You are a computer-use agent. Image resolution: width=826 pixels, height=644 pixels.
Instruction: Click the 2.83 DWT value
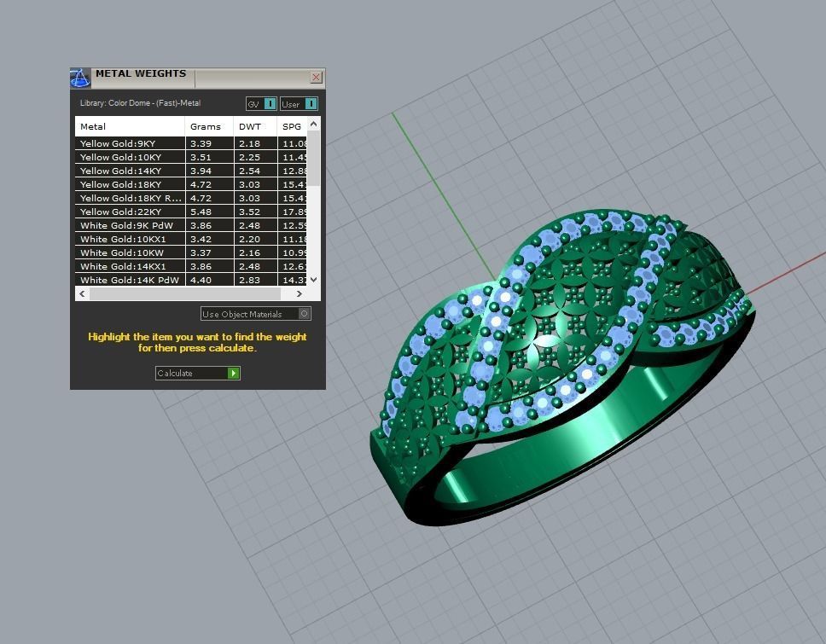pos(249,280)
